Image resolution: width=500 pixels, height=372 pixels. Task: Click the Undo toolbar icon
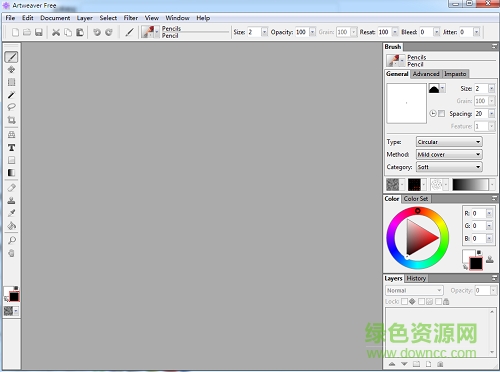coord(97,32)
